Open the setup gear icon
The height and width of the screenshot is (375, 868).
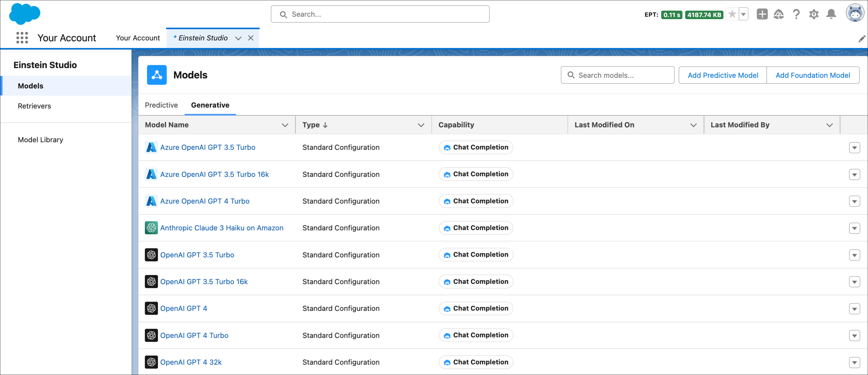(814, 14)
